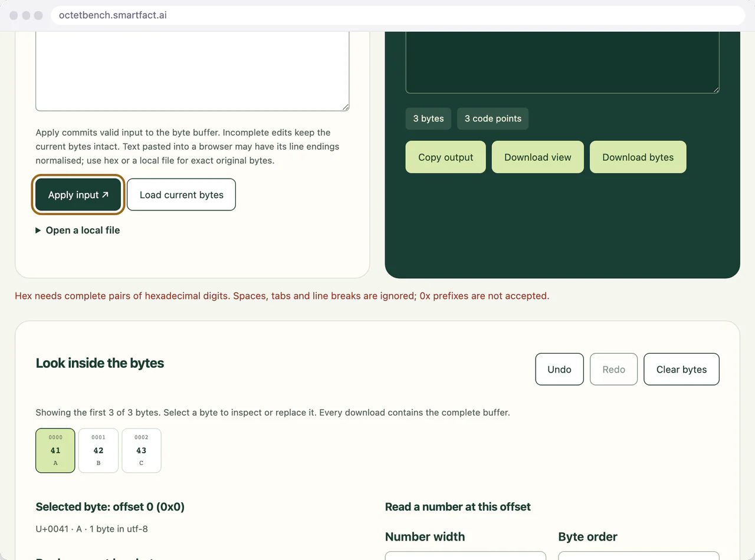The height and width of the screenshot is (560, 755).
Task: Click the Byte order label
Action: [x=587, y=537]
